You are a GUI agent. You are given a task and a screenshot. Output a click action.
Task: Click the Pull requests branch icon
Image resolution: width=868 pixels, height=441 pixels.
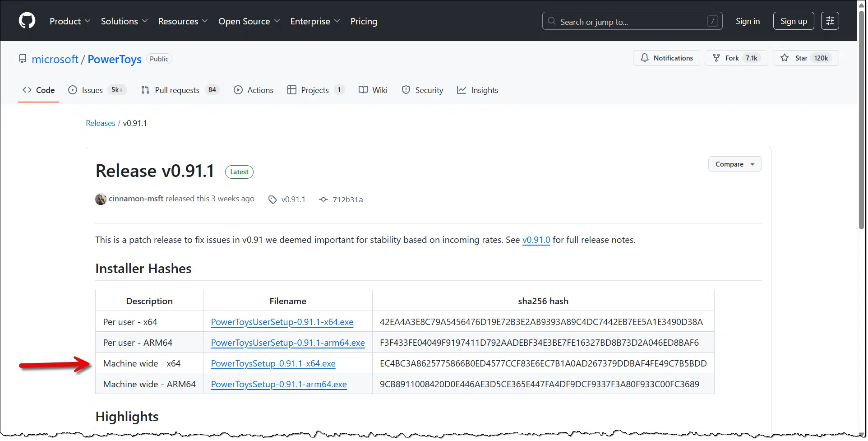(145, 90)
